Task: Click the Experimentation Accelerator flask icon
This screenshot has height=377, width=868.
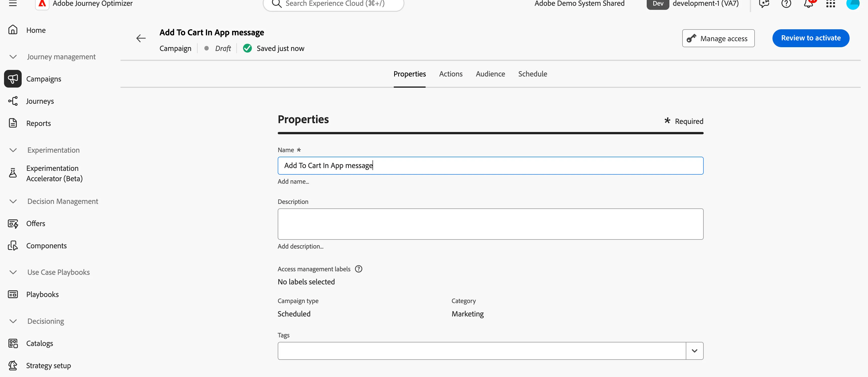Action: tap(13, 173)
